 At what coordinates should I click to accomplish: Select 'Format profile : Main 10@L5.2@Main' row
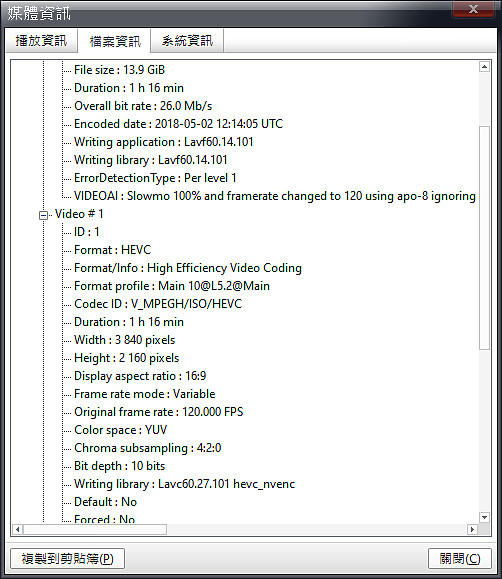point(172,286)
